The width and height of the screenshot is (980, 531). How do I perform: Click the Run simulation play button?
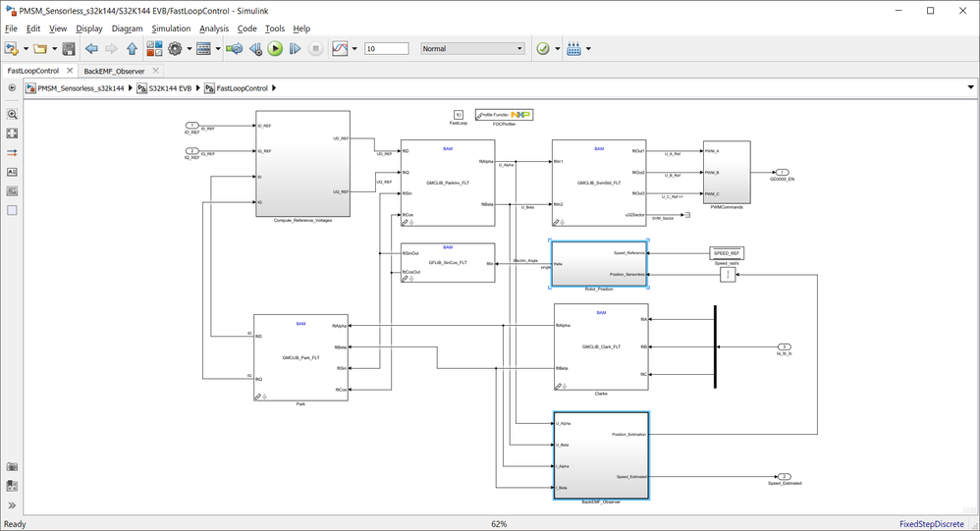[275, 49]
